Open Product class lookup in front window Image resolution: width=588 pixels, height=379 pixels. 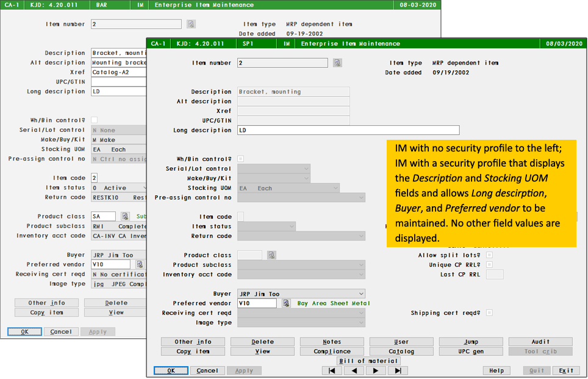point(271,255)
